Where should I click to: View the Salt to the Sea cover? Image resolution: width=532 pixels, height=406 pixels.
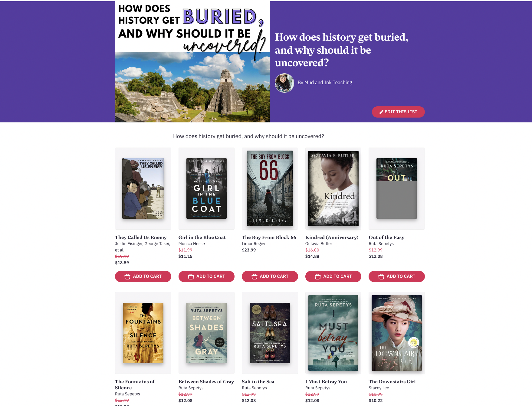[x=270, y=333]
